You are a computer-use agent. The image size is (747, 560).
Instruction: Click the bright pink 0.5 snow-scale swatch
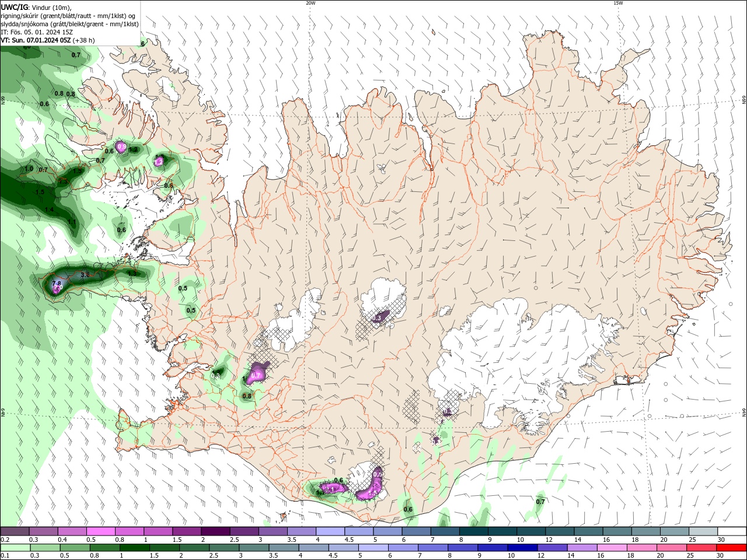[100, 531]
